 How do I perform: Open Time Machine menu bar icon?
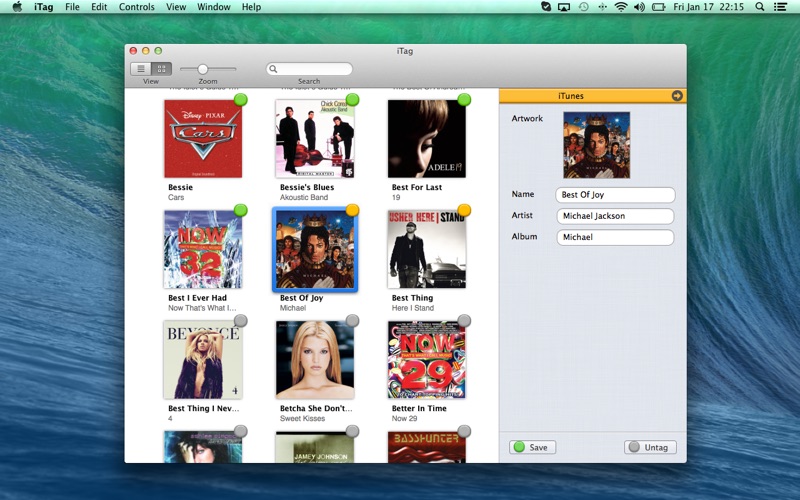click(x=583, y=7)
